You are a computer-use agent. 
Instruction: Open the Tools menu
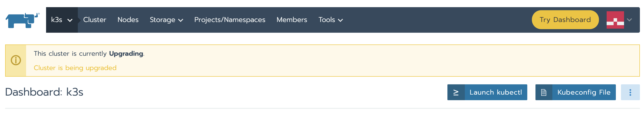pyautogui.click(x=330, y=20)
